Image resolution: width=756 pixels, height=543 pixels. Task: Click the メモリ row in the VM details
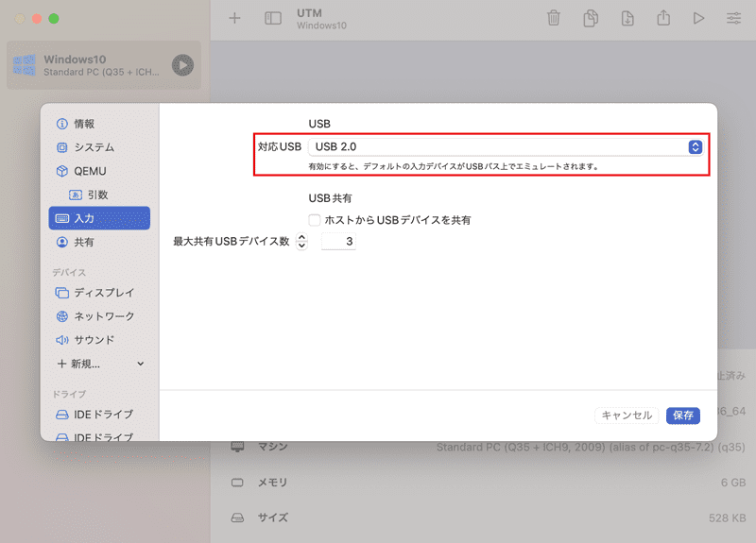pos(488,483)
